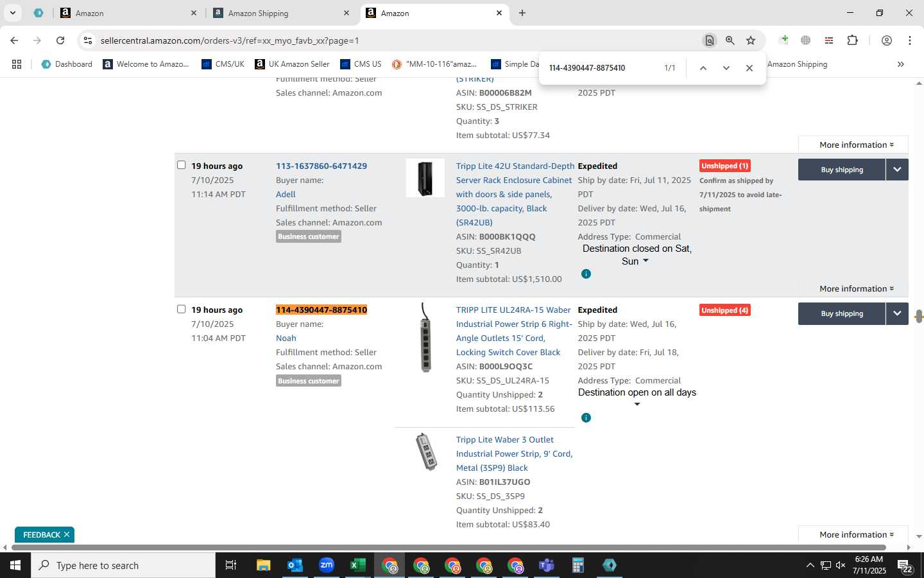Click the horizontal page scrollbar
The height and width of the screenshot is (578, 924).
click(x=449, y=548)
